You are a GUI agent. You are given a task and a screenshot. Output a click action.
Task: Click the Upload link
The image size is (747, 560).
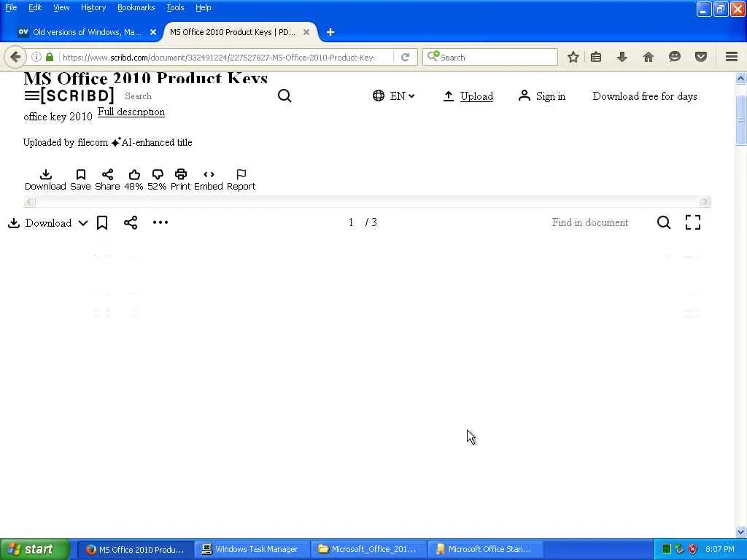click(x=468, y=96)
